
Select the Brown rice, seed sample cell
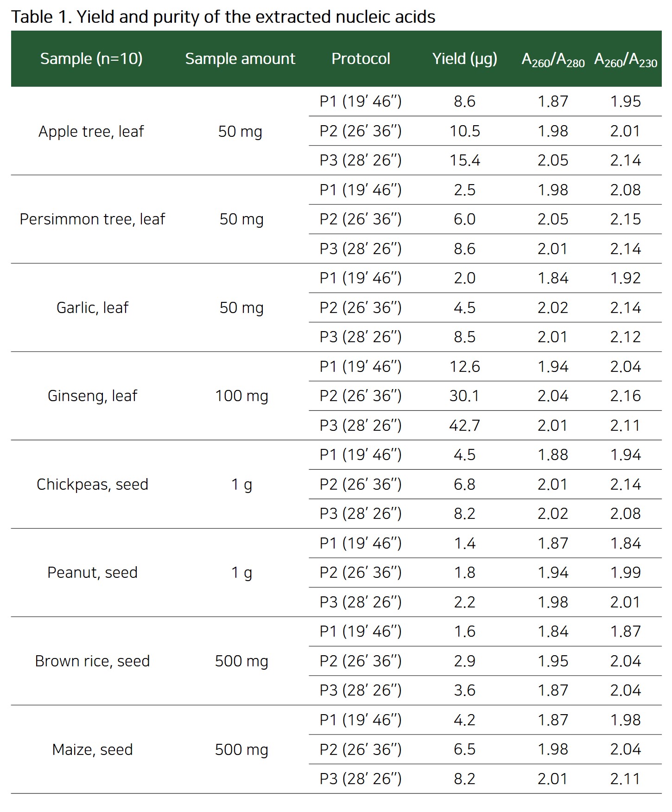(x=92, y=661)
